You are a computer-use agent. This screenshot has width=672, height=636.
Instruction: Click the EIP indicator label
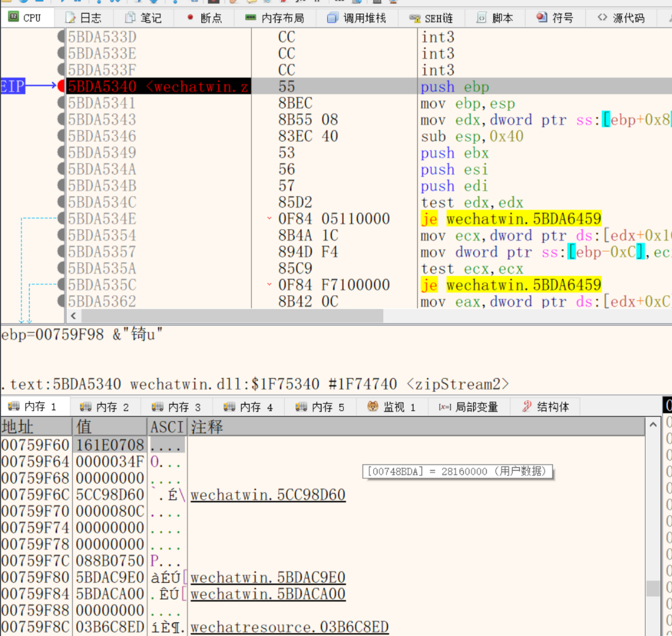tap(12, 86)
